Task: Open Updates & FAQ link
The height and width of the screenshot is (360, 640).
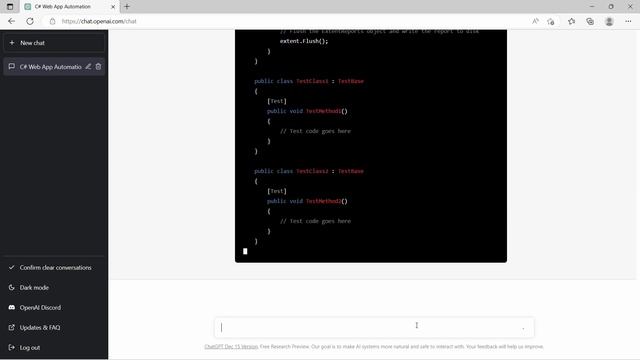Action: pyautogui.click(x=54, y=328)
